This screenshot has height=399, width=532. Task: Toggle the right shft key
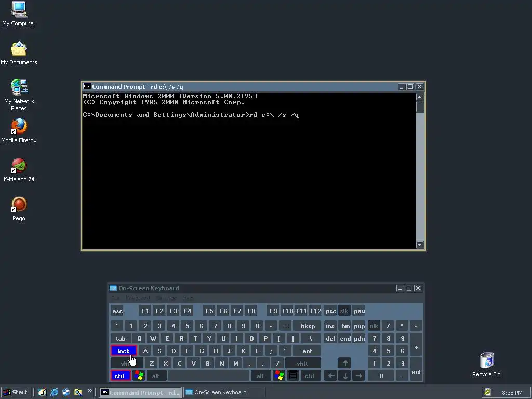coord(303,363)
